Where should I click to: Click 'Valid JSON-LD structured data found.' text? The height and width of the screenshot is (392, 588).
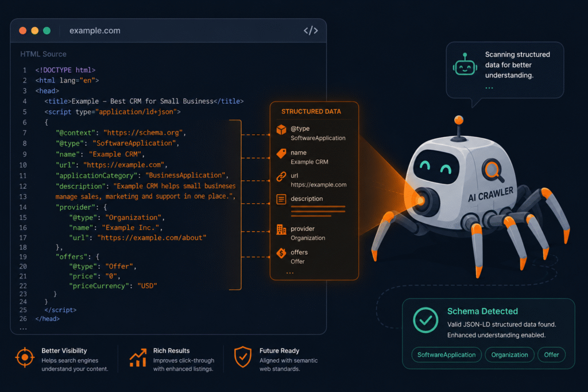tap(501, 324)
